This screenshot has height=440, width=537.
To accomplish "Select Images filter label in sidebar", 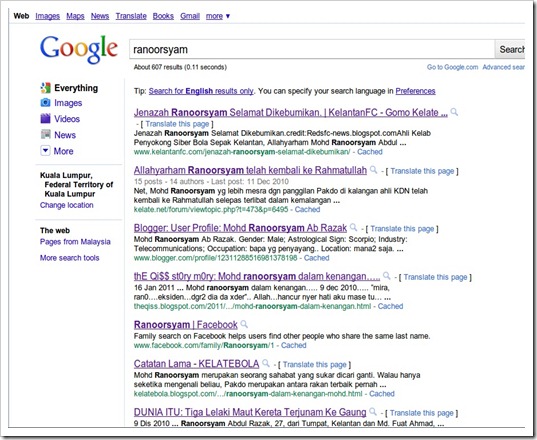I will [68, 103].
